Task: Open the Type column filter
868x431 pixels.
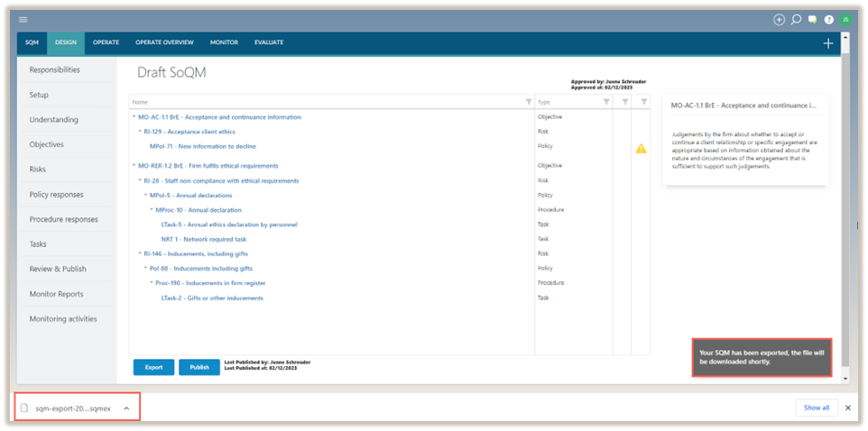Action: coord(606,102)
